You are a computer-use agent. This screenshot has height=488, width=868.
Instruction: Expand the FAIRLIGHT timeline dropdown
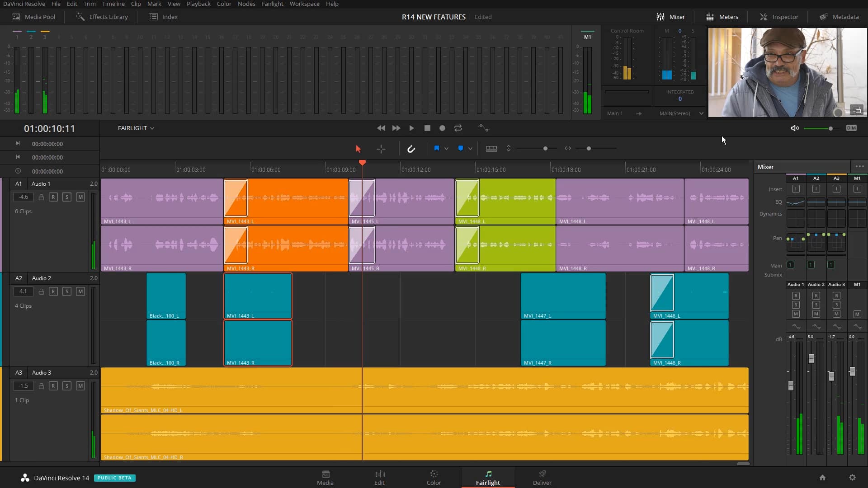[x=136, y=128]
